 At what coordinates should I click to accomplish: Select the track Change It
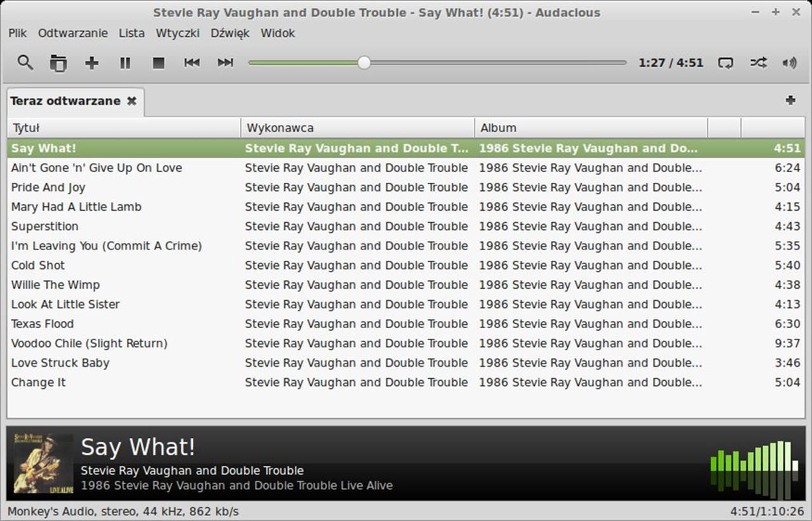coord(406,383)
